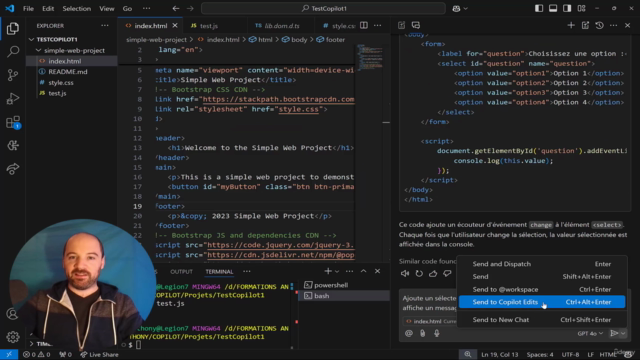Read aloud the chat response speaker icon
Screen dimensions: 640x360
point(404,273)
